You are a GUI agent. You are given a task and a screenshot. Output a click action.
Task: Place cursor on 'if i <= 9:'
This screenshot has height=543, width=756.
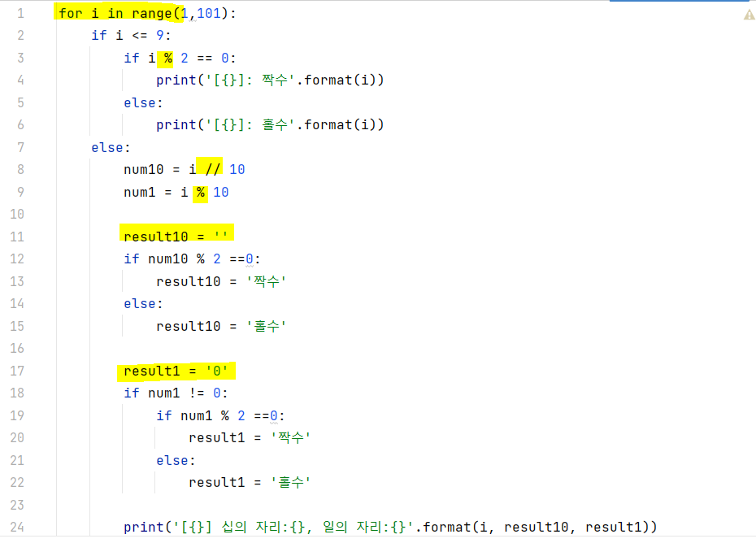point(131,36)
